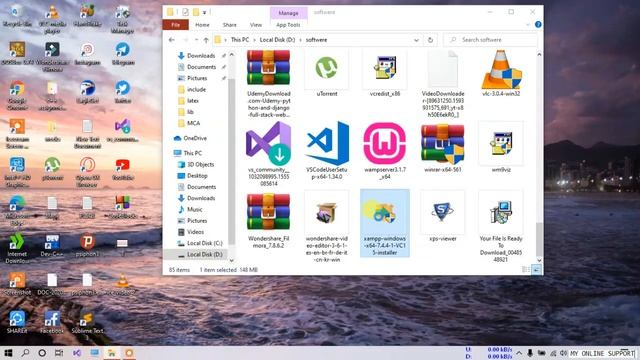Focus the Search software input box
The width and height of the screenshot is (640, 360).
tap(491, 40)
